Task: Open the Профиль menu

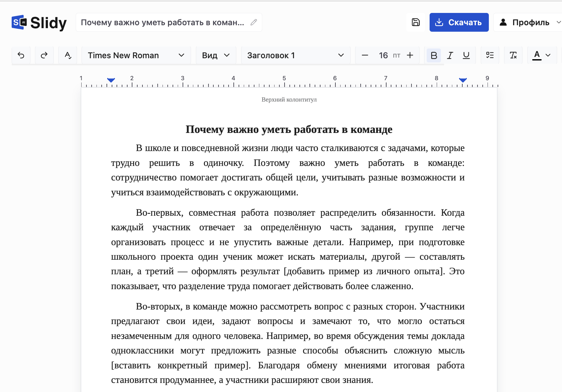Action: pos(528,22)
